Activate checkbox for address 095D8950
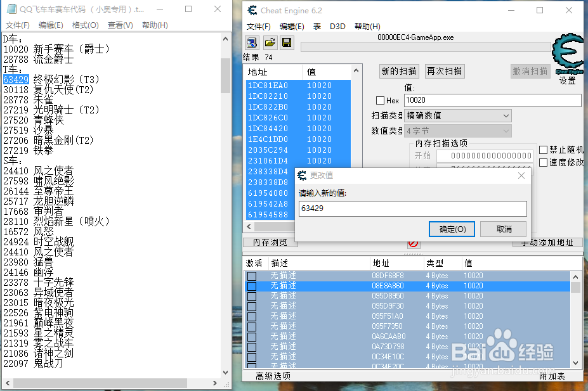Viewport: 588px width, 391px height. tap(252, 296)
